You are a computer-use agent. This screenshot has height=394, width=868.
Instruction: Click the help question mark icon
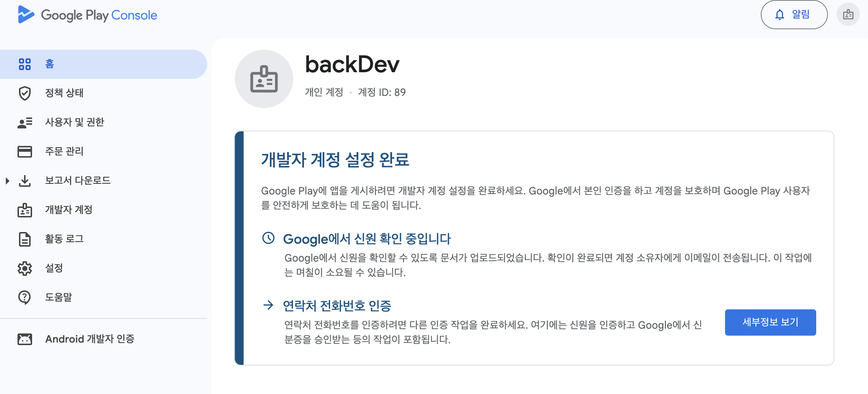coord(25,297)
